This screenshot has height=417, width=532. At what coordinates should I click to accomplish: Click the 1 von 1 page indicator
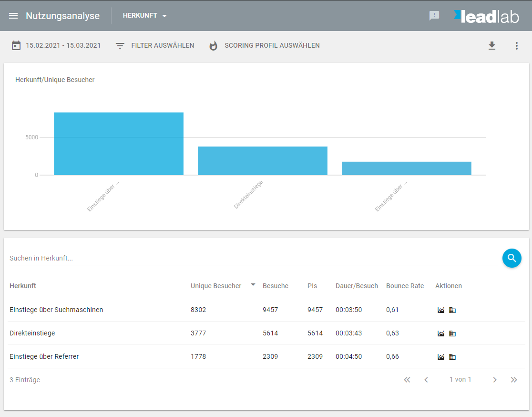click(460, 380)
